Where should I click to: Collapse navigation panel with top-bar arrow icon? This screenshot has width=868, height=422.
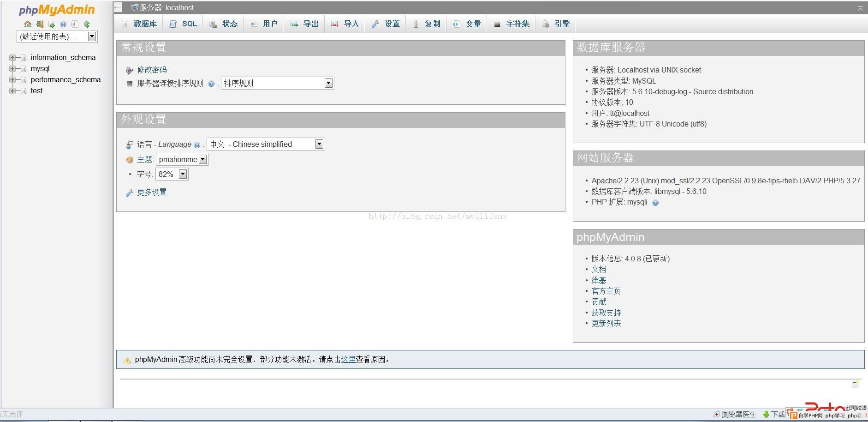(x=118, y=7)
